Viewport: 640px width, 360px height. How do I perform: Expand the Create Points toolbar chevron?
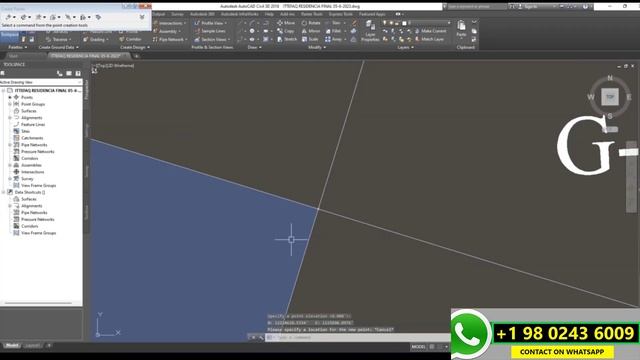point(142,17)
